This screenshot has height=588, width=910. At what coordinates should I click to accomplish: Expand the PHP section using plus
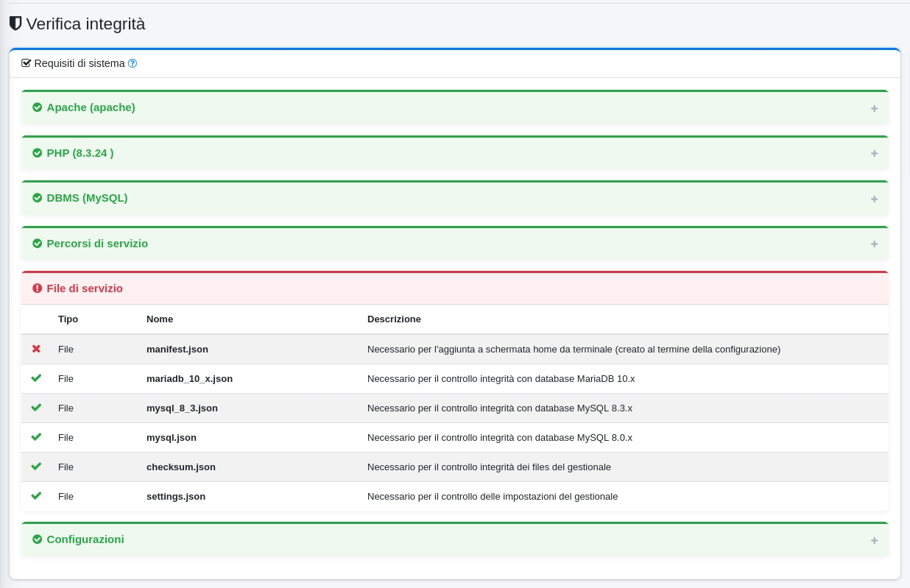874,153
